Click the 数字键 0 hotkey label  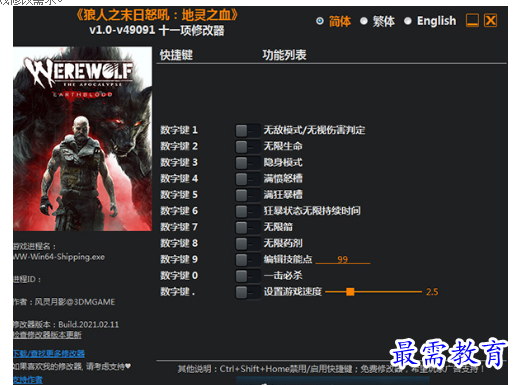179,275
